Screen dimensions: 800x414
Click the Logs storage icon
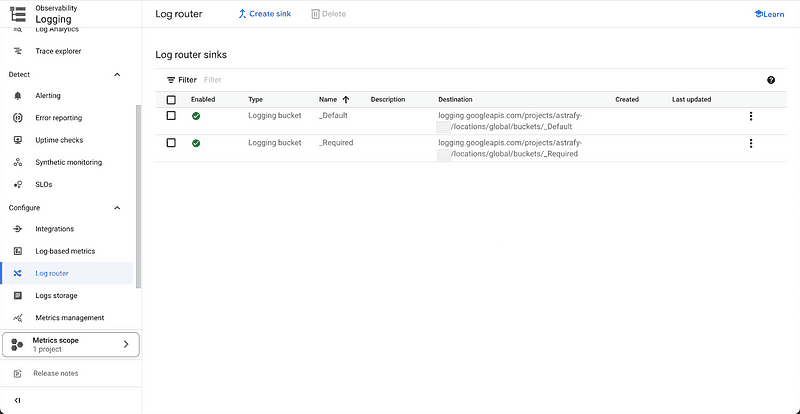[x=18, y=296]
